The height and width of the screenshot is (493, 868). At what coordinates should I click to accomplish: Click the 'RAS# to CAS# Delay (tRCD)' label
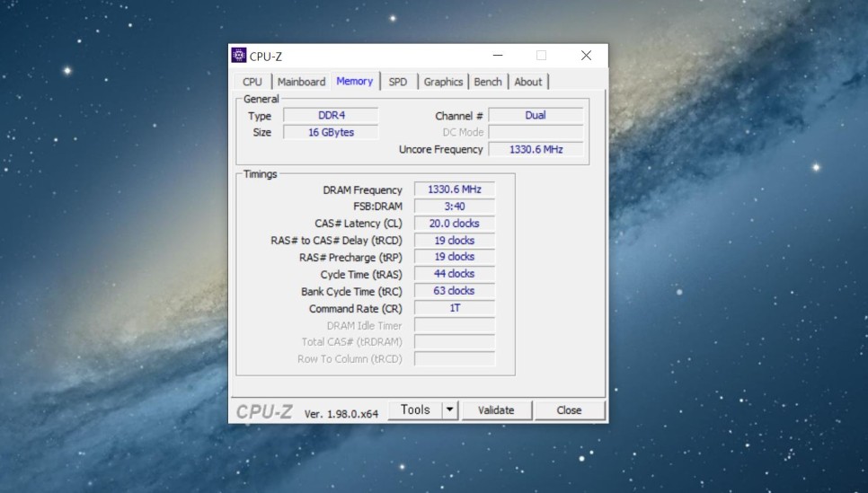337,241
